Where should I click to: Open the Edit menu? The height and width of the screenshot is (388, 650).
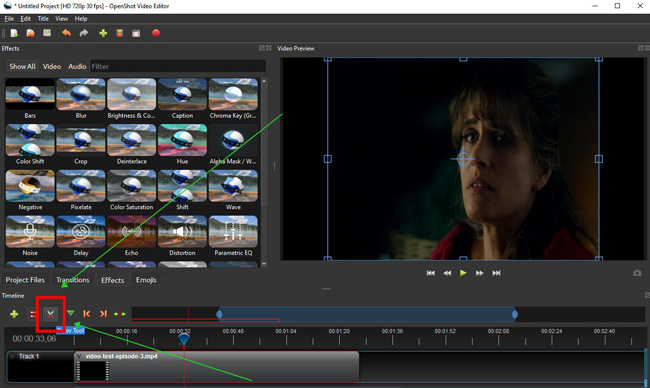click(x=26, y=19)
